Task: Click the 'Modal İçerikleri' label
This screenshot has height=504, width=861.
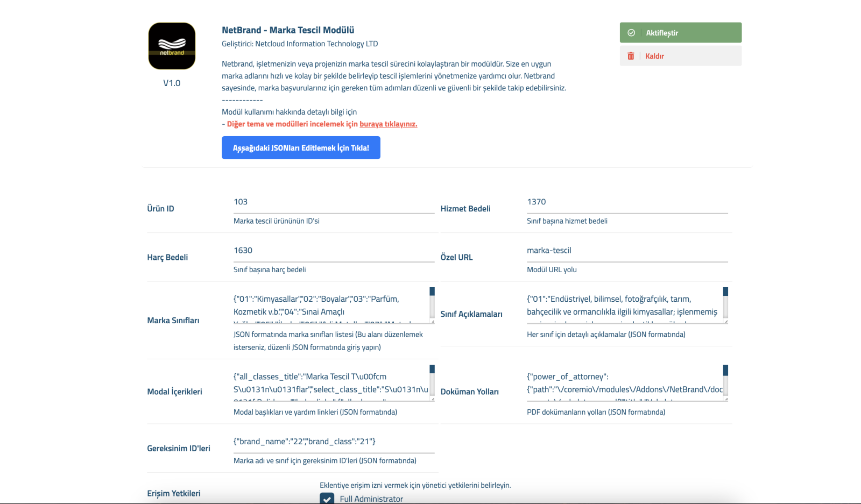Action: [x=175, y=392]
